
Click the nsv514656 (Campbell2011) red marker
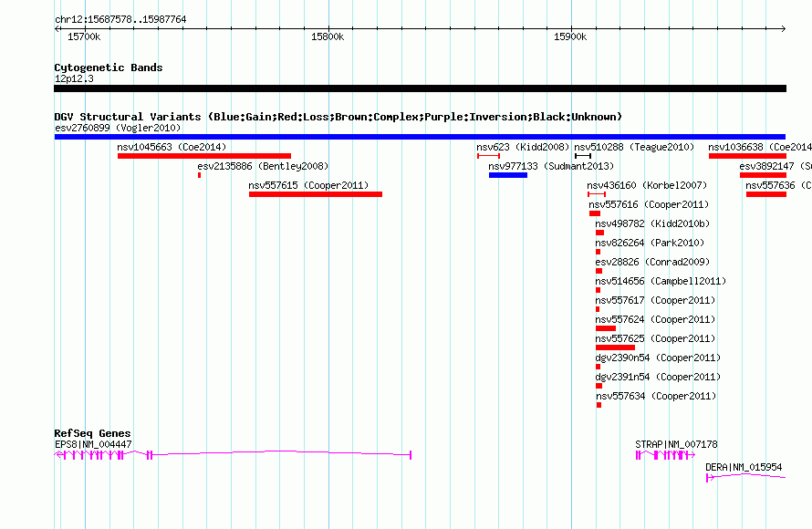pyautogui.click(x=599, y=290)
